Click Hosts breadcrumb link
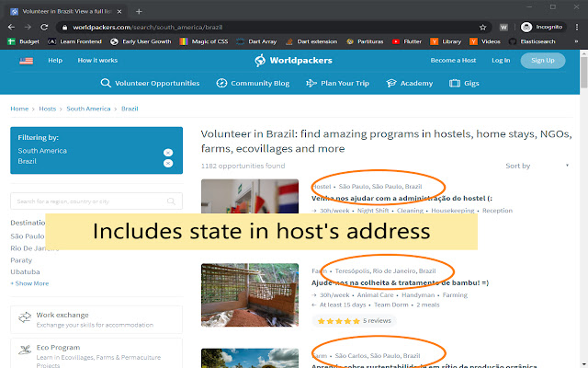 47,109
